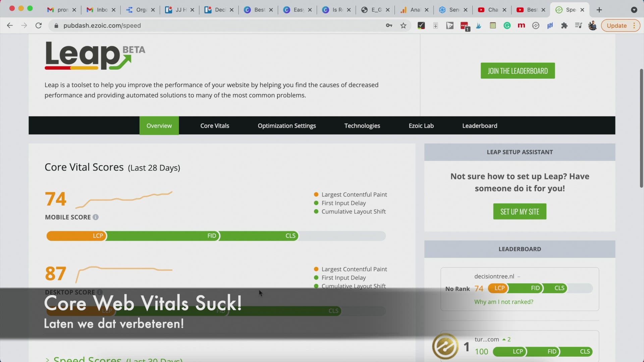Click the Mobile Score info icon
This screenshot has height=362, width=644.
(96, 217)
